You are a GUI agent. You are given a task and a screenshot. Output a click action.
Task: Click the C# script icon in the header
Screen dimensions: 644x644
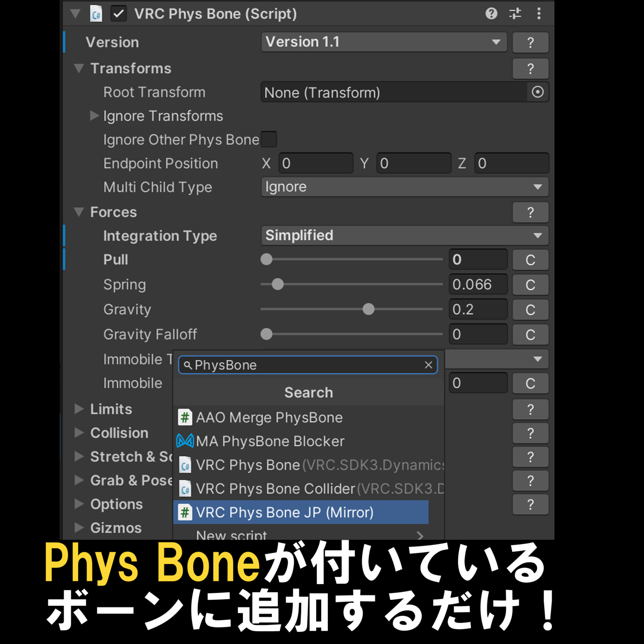[x=96, y=14]
